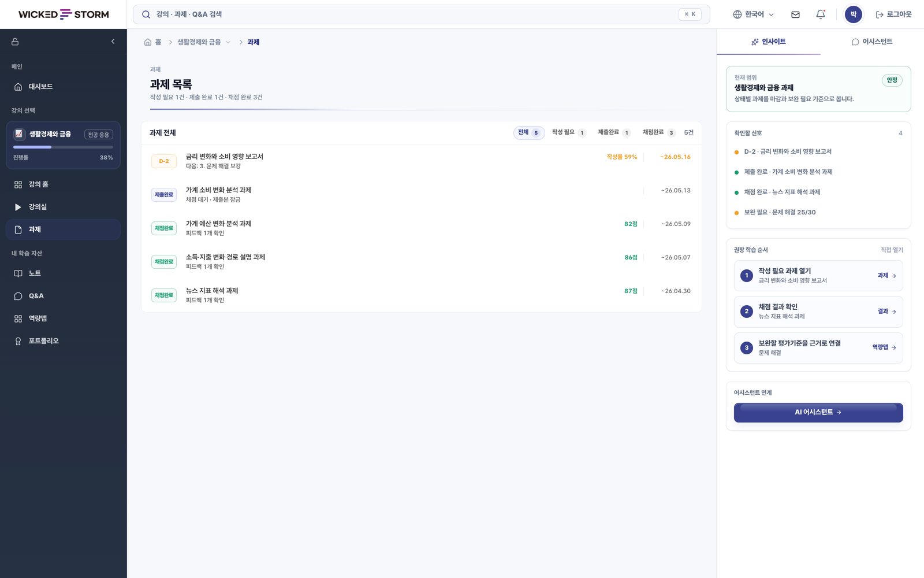Screen dimensions: 924x578
Task: Open 포트폴리오 in sidebar
Action: (64, 341)
